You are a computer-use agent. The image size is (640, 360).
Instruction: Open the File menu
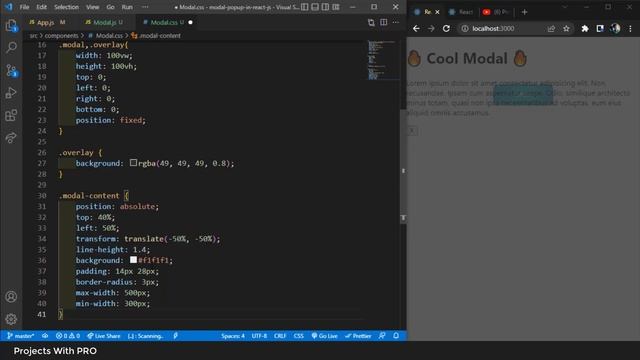[24, 7]
